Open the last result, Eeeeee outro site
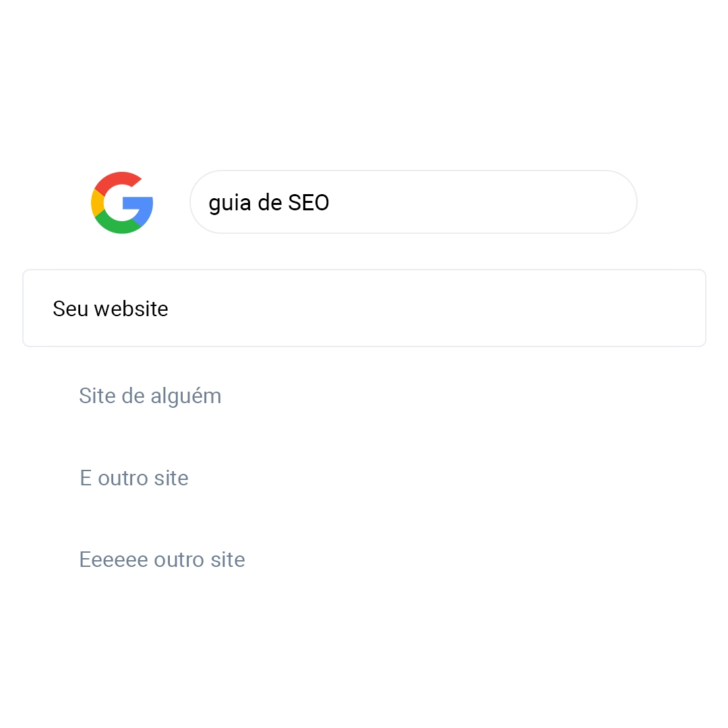The width and height of the screenshot is (728, 728). pyautogui.click(x=162, y=559)
